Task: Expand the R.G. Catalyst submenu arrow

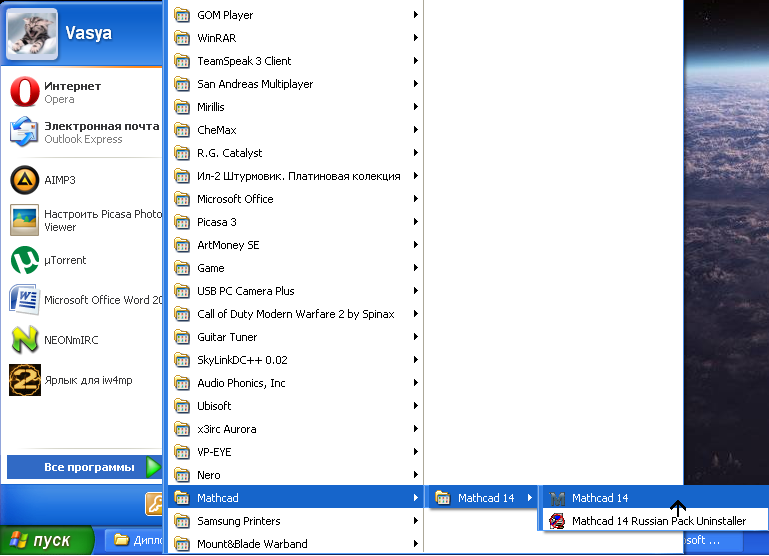Action: click(x=415, y=153)
